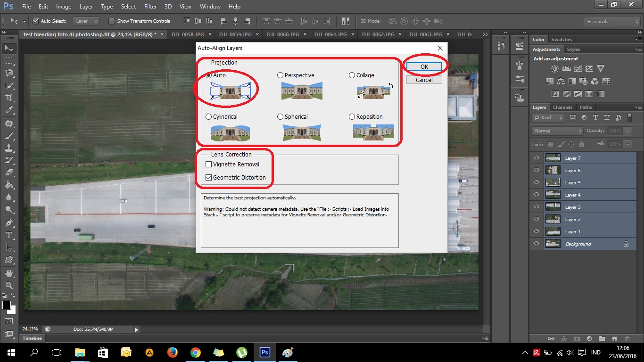Select the Eraser tool
This screenshot has height=362, width=644.
click(x=9, y=173)
